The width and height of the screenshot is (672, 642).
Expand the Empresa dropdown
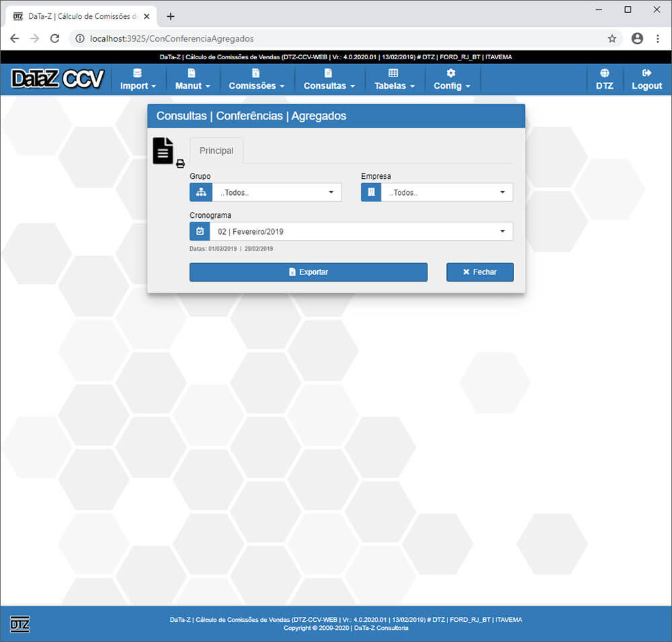point(446,192)
